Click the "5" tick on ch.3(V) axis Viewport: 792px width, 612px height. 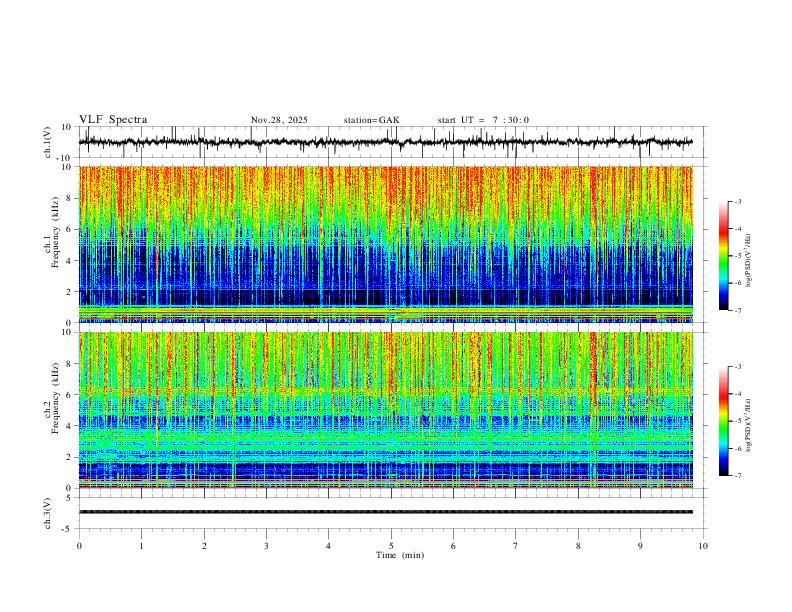click(70, 498)
